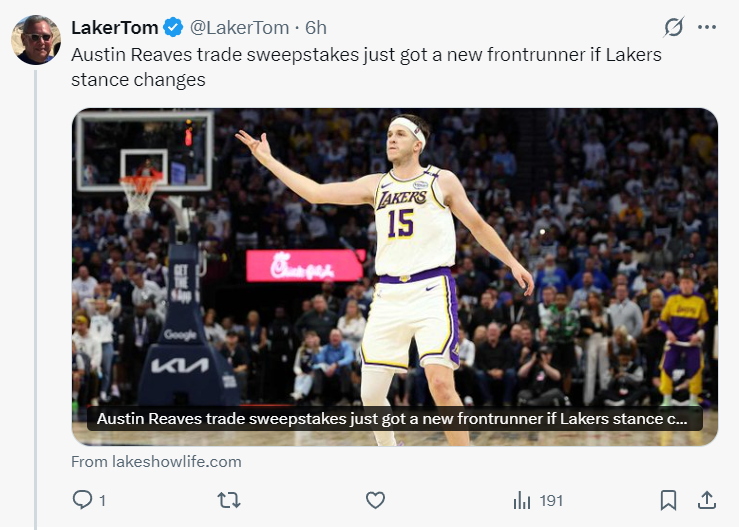Click the reply count number 1
The image size is (739, 530).
[103, 500]
